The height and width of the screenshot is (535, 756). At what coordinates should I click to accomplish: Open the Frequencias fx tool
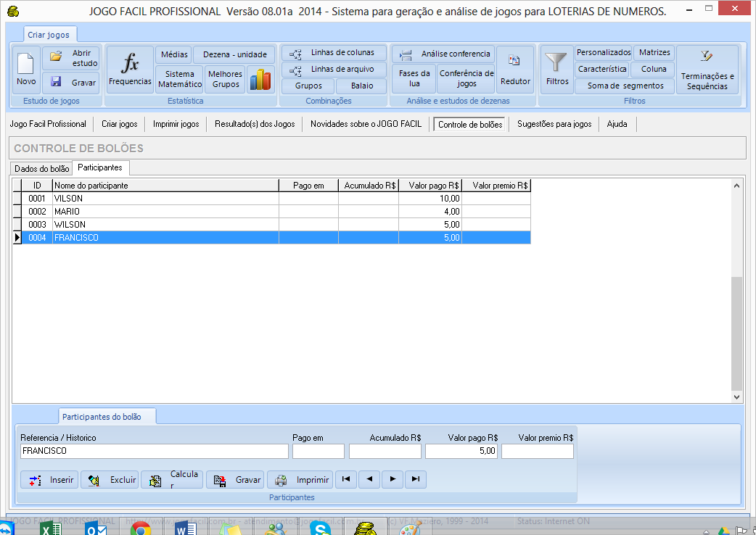click(x=130, y=70)
